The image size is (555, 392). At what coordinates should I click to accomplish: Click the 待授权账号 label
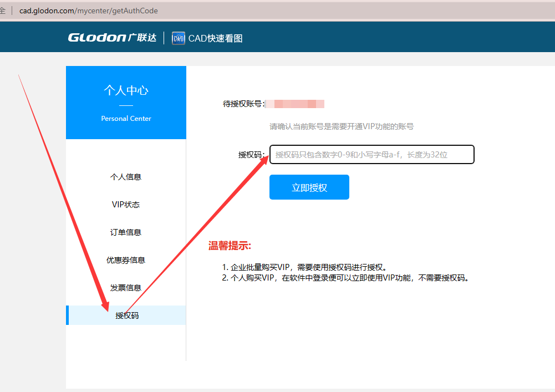coord(243,104)
